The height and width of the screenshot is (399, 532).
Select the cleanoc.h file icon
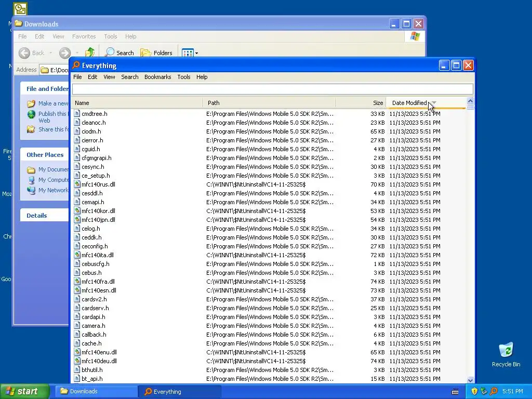click(77, 123)
